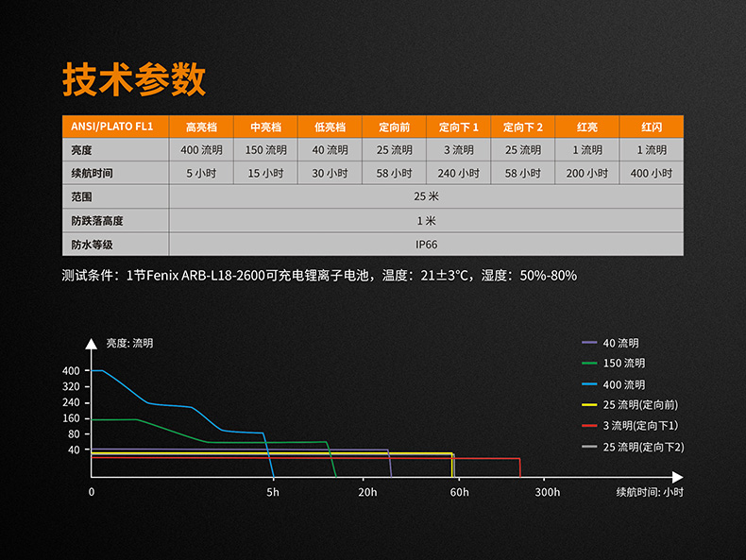Click the 低亮档 column header
The height and width of the screenshot is (560, 746).
click(x=330, y=127)
